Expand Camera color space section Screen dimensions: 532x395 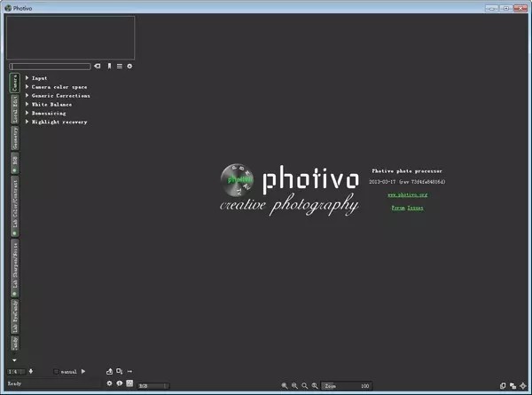point(57,87)
